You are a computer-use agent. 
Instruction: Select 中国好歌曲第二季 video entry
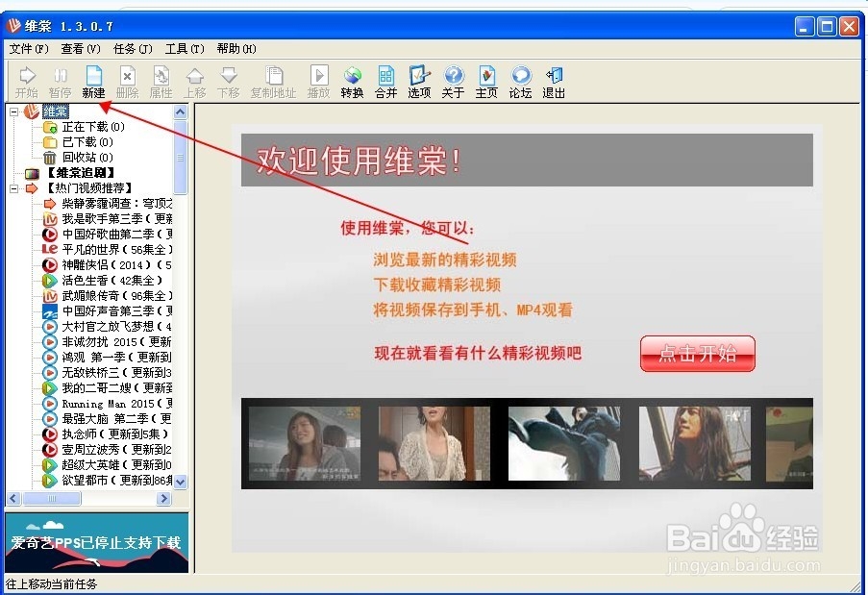117,235
